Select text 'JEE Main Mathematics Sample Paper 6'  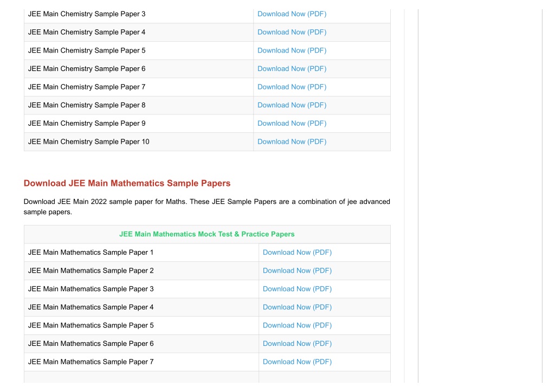(91, 344)
